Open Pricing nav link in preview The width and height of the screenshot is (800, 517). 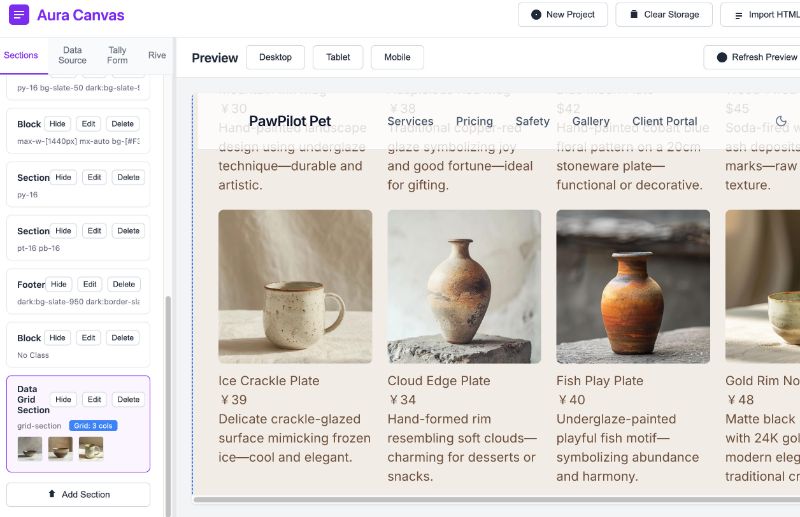click(x=474, y=121)
